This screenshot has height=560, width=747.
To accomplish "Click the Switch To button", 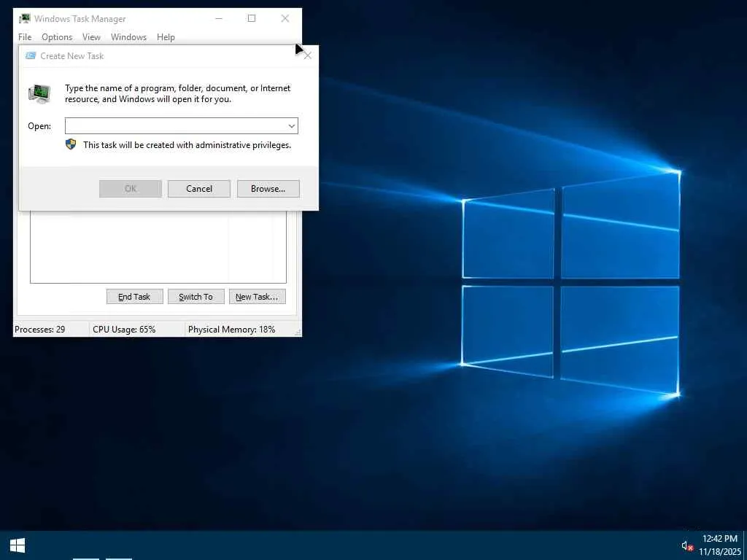I will 196,297.
